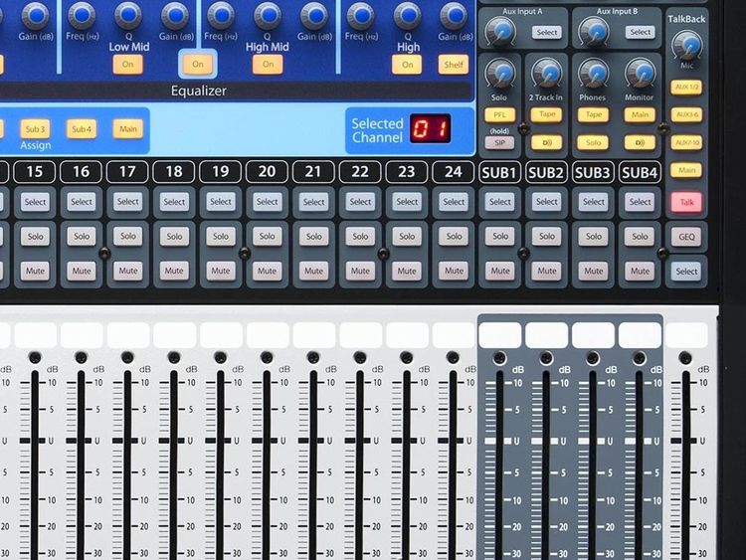The width and height of the screenshot is (746, 560).
Task: Click the Select button for Aux Input A
Action: [547, 33]
